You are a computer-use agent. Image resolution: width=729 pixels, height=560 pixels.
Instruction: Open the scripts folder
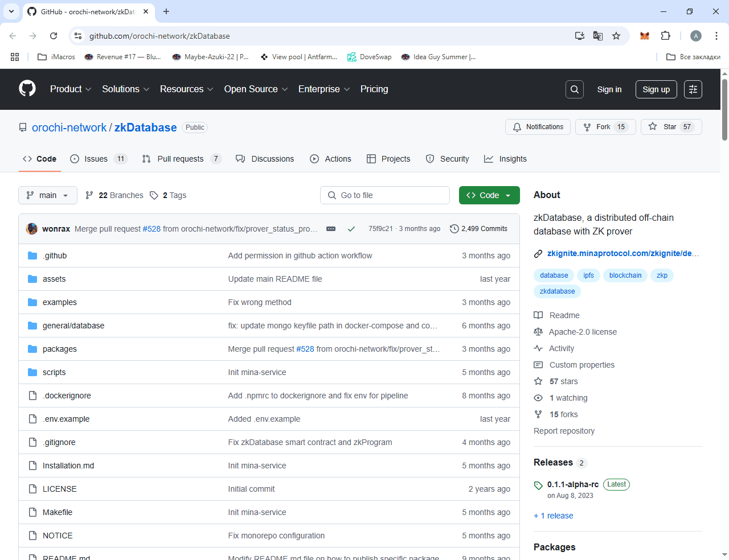pyautogui.click(x=54, y=372)
